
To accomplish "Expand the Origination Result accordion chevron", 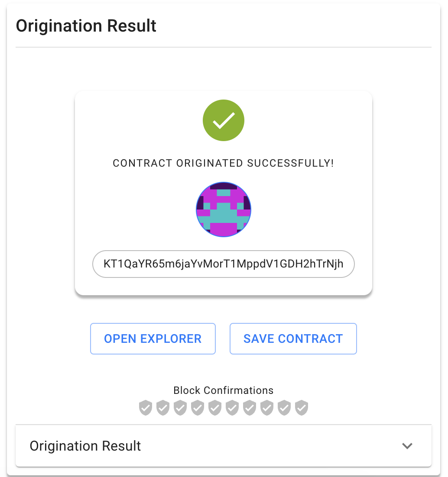I will coord(407,446).
